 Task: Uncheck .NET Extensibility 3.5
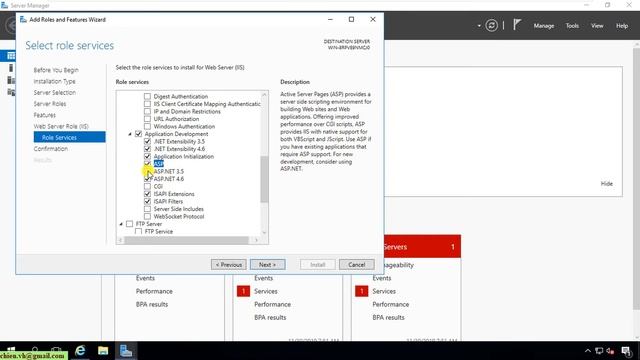[147, 141]
